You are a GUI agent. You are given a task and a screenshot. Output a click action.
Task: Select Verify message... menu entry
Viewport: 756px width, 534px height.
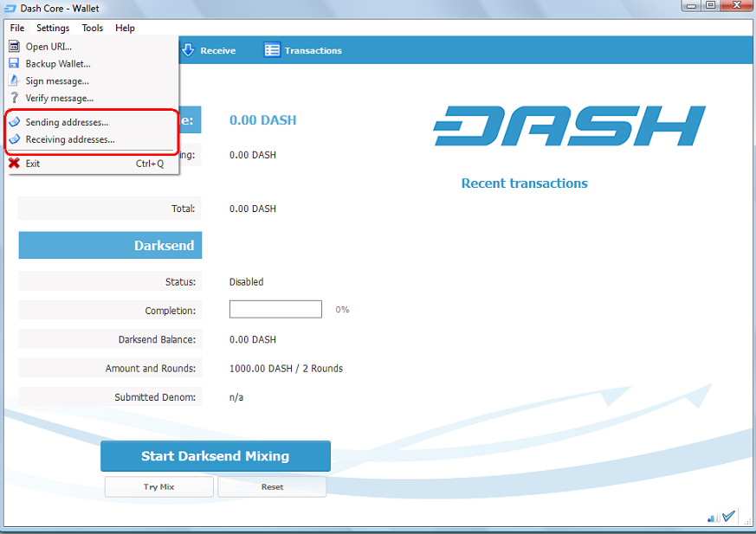(x=92, y=99)
